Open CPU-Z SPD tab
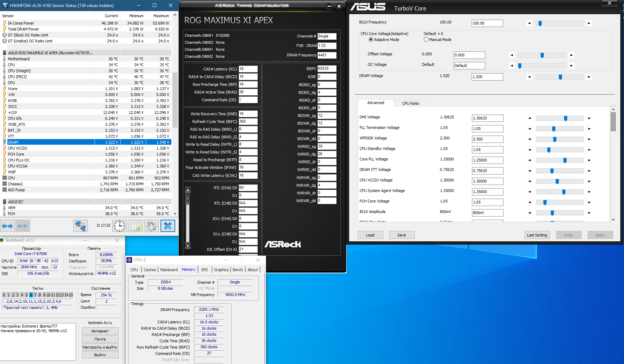 click(205, 270)
